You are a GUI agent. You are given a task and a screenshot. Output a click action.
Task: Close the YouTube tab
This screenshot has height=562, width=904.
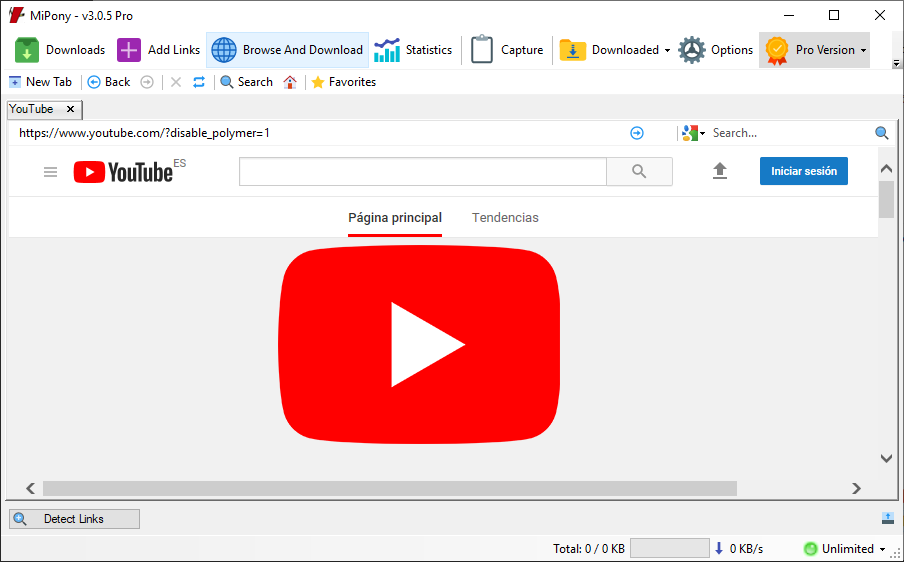pyautogui.click(x=70, y=109)
